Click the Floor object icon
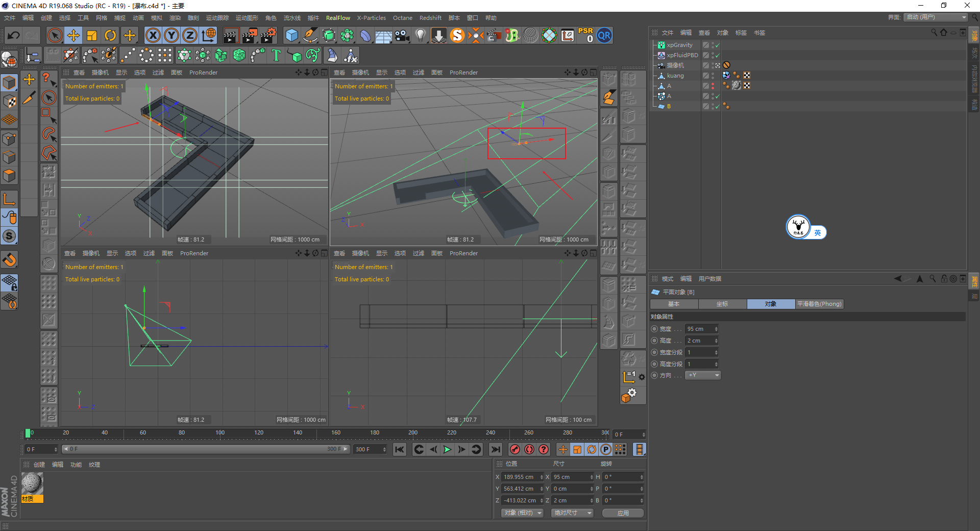Image resolution: width=980 pixels, height=531 pixels. [x=384, y=35]
